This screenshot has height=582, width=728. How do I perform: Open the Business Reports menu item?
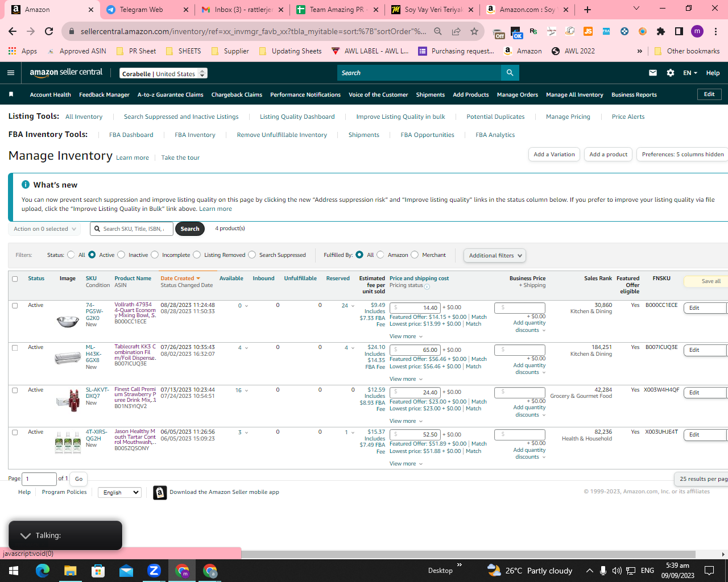click(x=634, y=95)
